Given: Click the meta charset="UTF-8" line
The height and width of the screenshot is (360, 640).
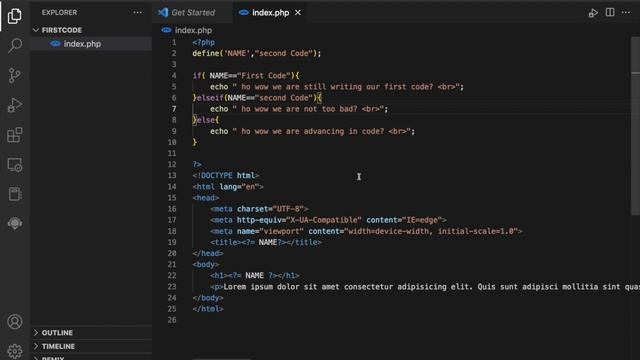Looking at the screenshot, I should click(x=259, y=209).
